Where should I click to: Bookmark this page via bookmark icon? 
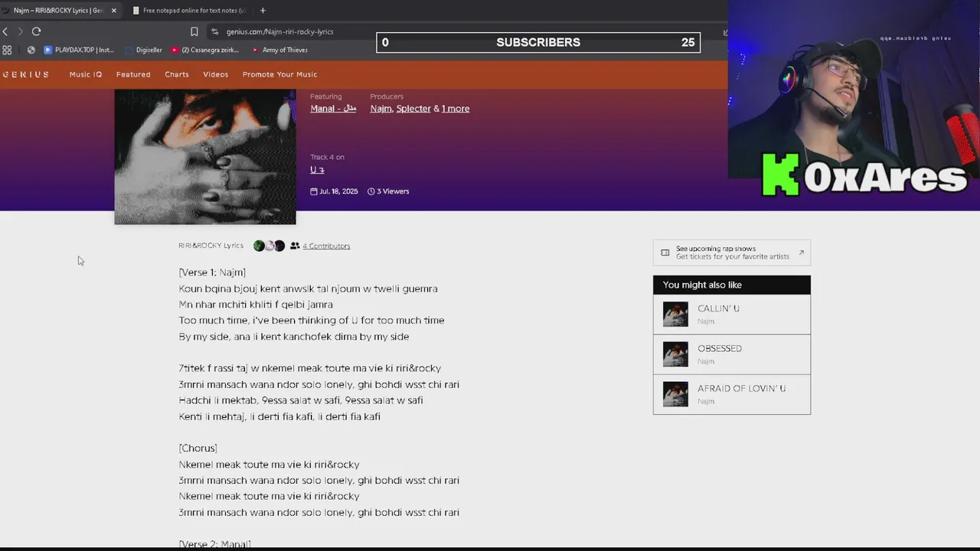click(x=194, y=31)
